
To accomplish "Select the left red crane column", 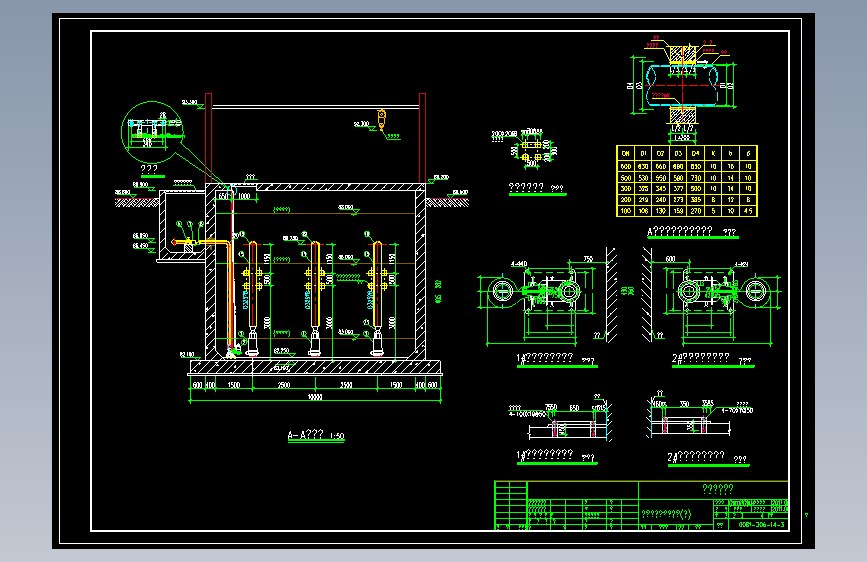I will [x=208, y=138].
